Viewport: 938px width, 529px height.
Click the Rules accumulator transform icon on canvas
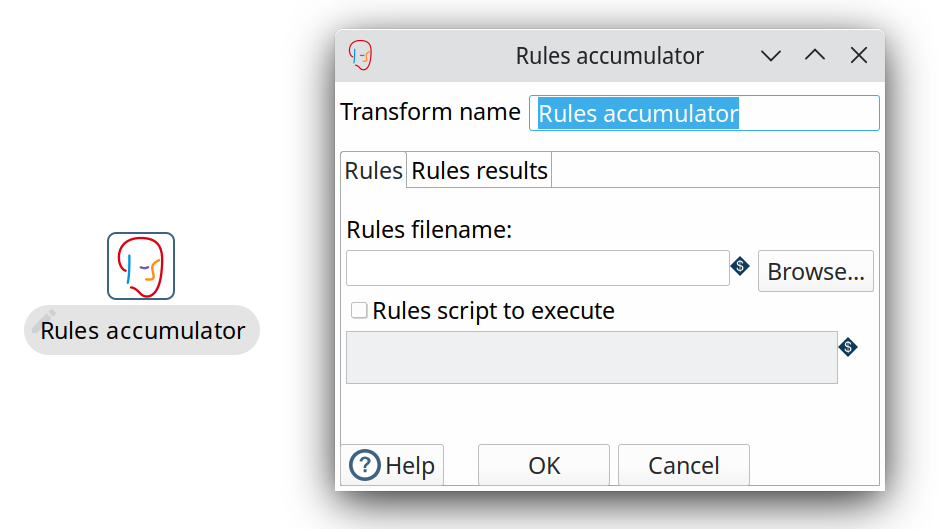141,266
